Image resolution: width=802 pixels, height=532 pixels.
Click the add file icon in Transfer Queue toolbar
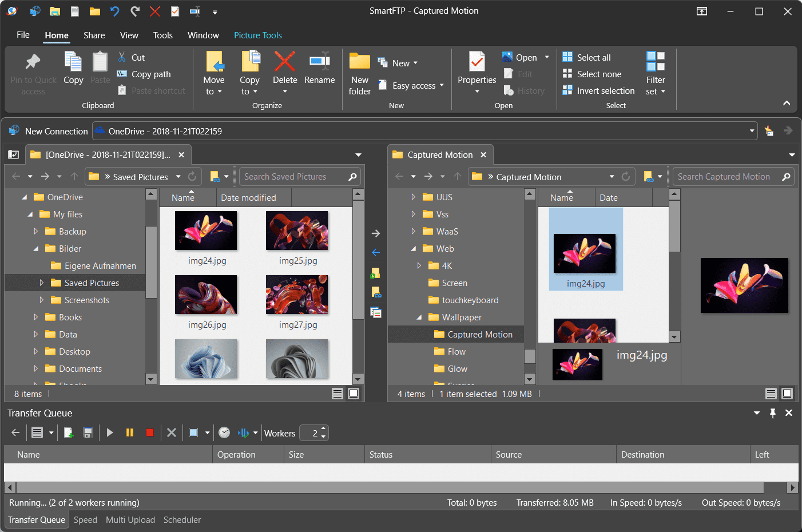69,433
